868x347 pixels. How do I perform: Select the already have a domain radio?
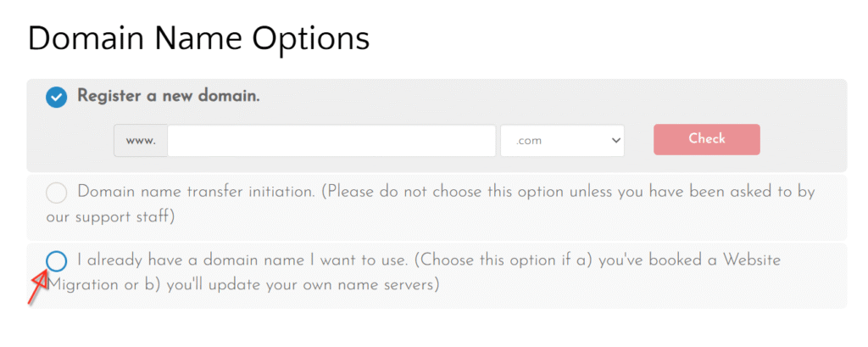pos(56,261)
